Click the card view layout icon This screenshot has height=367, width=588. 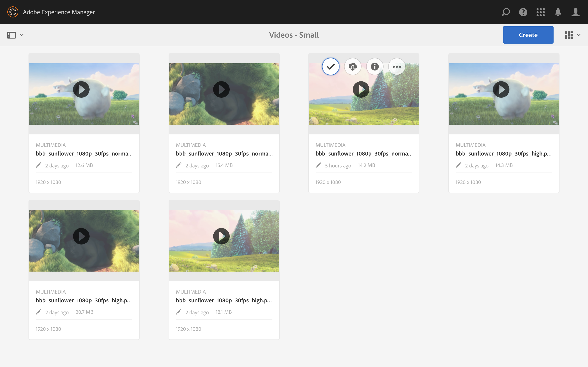[x=568, y=35]
